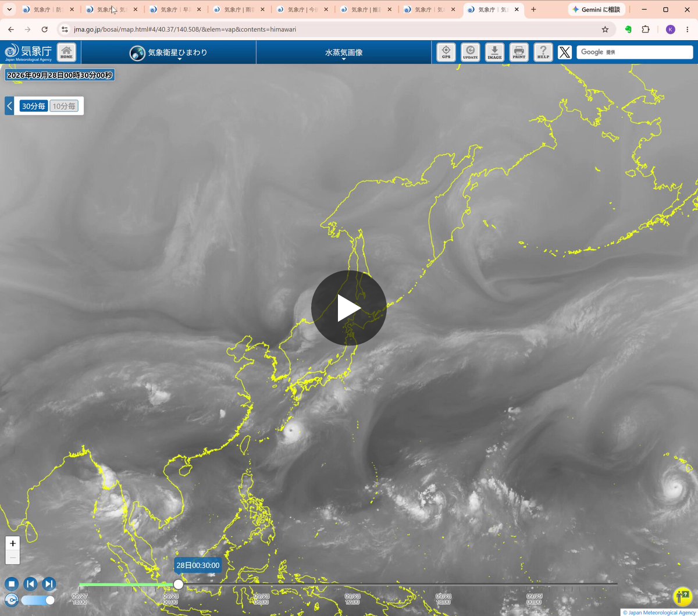The height and width of the screenshot is (616, 698).
Task: Click the Google search input field
Action: click(x=635, y=52)
